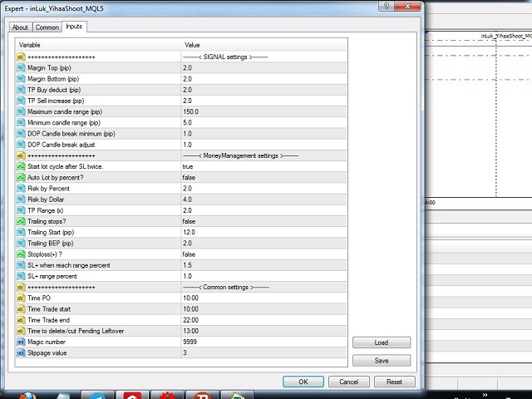Click the icon beside Minimum candle range
This screenshot has width=532, height=399.
(x=21, y=122)
